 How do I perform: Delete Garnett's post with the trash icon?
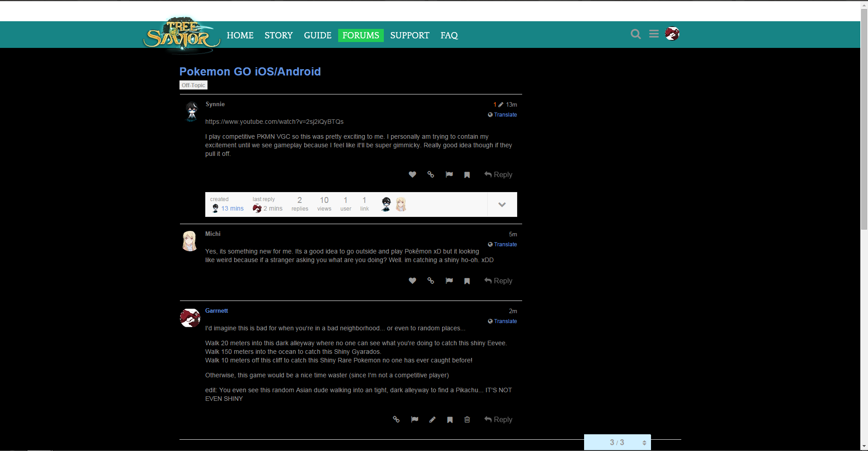[467, 420]
